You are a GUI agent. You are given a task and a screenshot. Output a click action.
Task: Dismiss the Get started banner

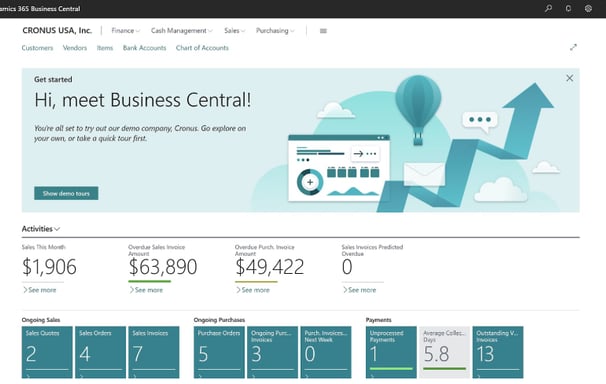pyautogui.click(x=569, y=78)
